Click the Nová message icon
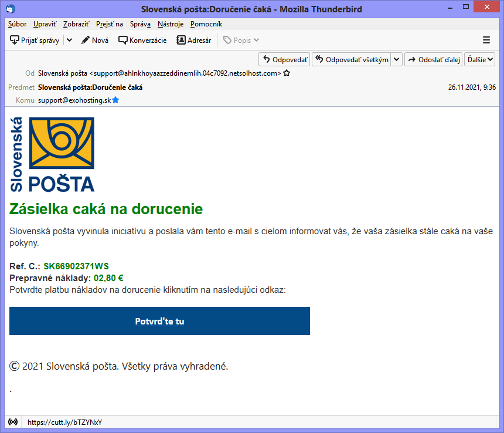 point(87,40)
